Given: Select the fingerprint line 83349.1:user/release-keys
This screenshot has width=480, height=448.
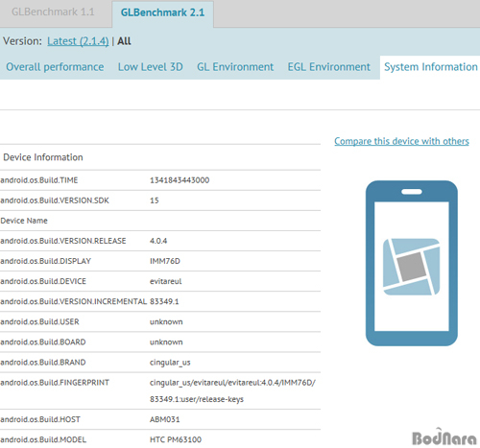Looking at the screenshot, I should (197, 399).
